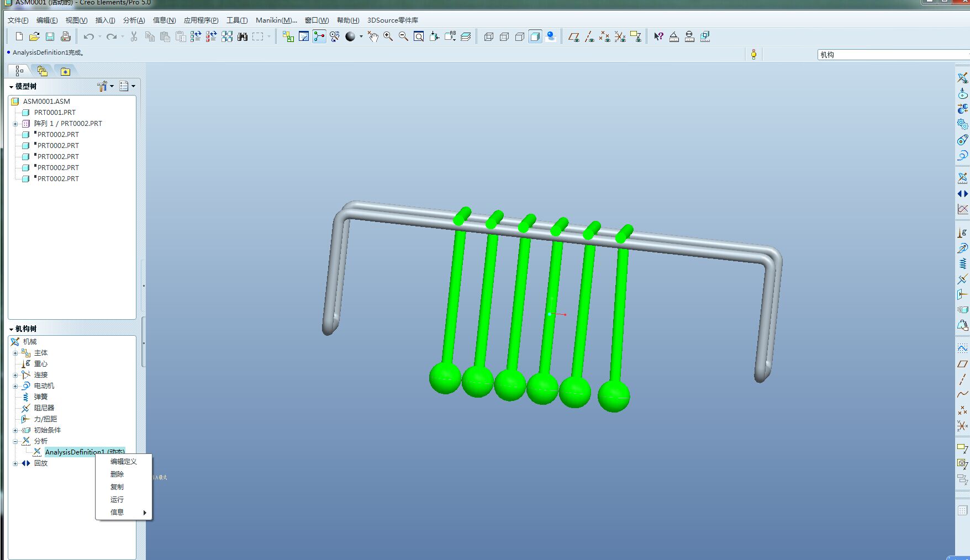Choose 删除 from the context menu
The width and height of the screenshot is (970, 560).
(124, 474)
